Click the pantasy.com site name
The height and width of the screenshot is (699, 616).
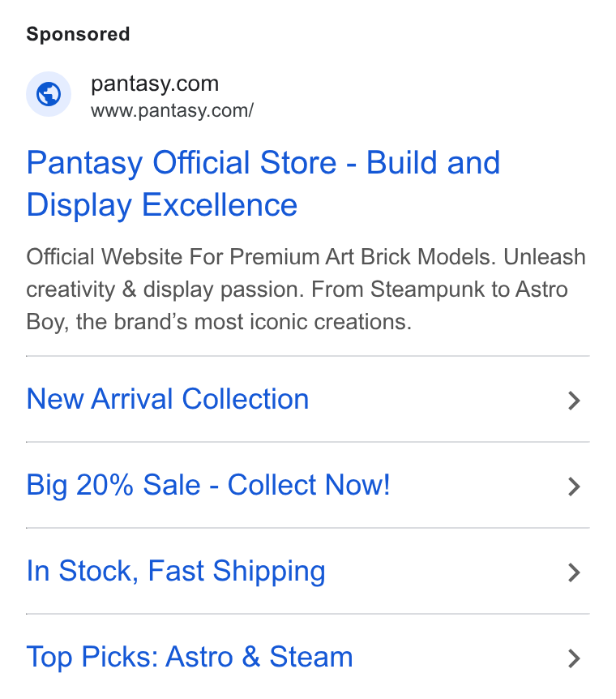[155, 84]
